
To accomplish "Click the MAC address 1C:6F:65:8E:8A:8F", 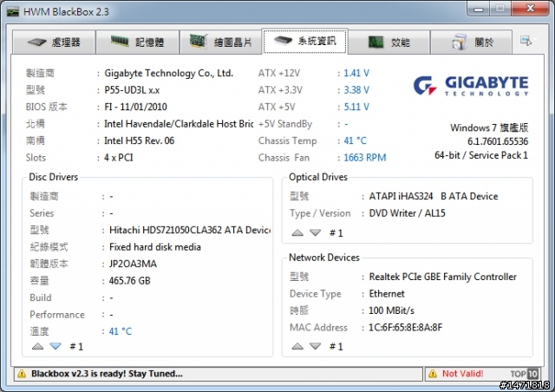I will [x=406, y=327].
